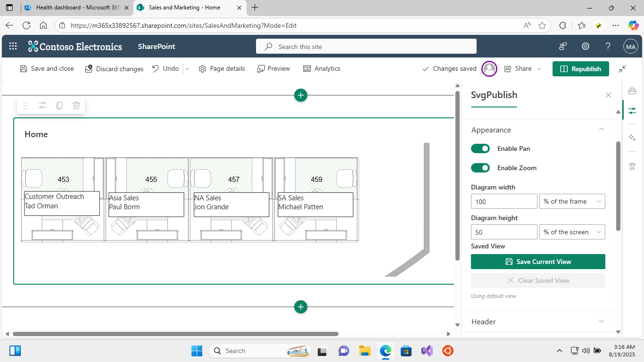The width and height of the screenshot is (644, 362).
Task: Open the Undo dropdown arrow
Action: click(x=187, y=69)
